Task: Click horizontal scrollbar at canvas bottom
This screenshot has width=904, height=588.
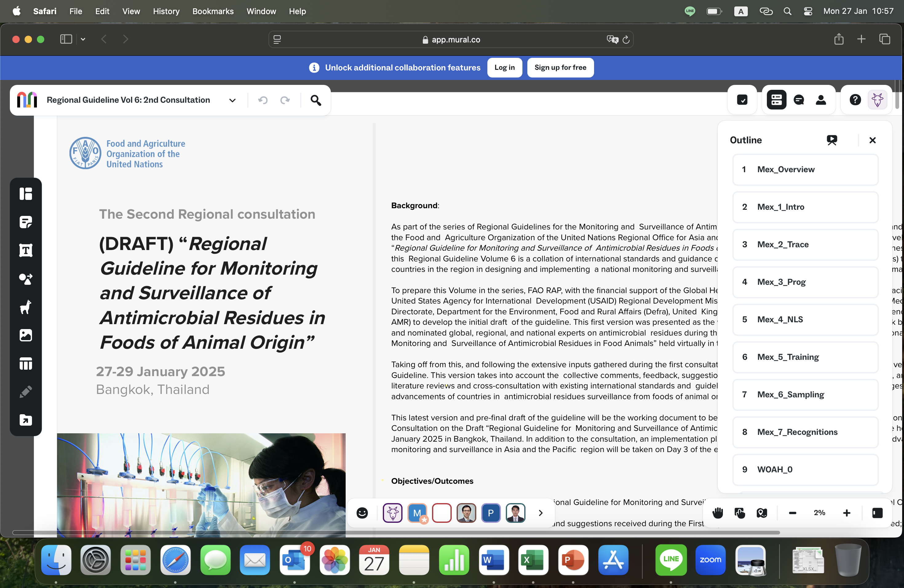Action: [396, 532]
